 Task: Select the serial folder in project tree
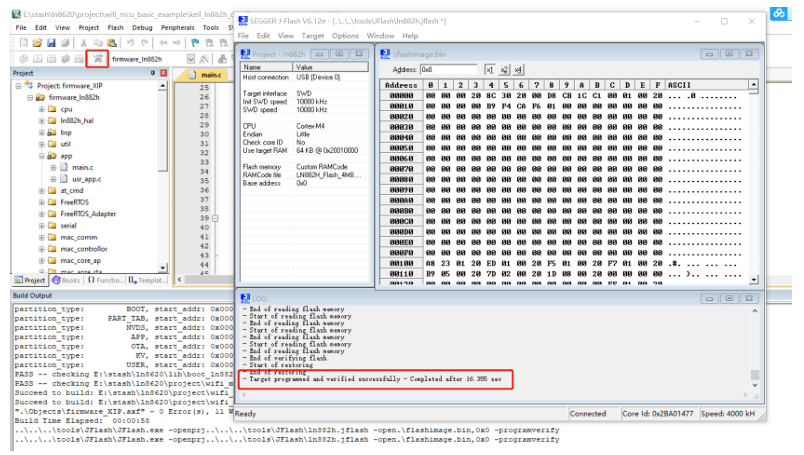point(68,226)
